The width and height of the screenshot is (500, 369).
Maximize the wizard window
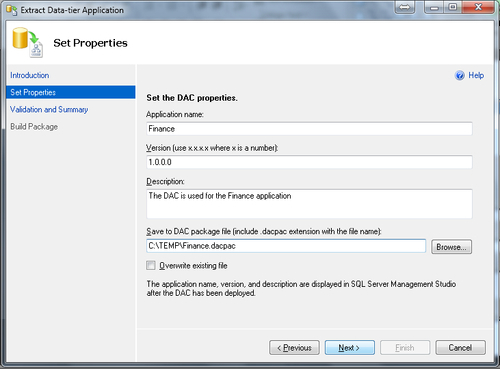[x=453, y=7]
